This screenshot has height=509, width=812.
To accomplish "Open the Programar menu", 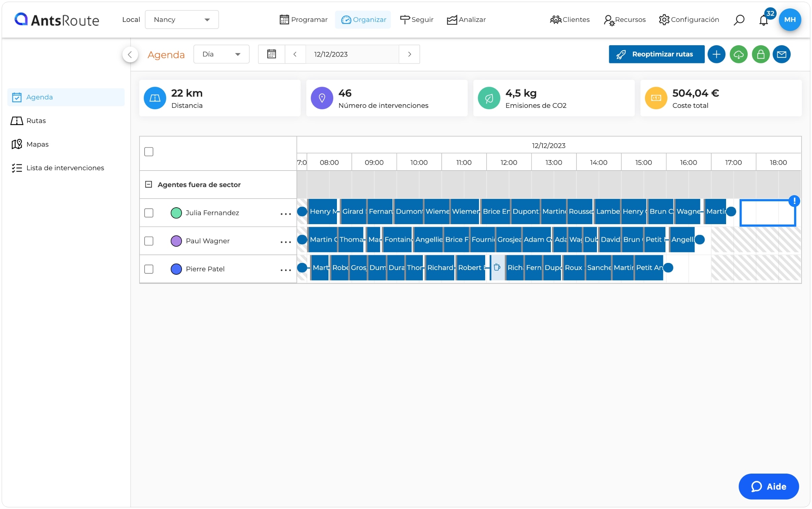I will click(x=303, y=20).
